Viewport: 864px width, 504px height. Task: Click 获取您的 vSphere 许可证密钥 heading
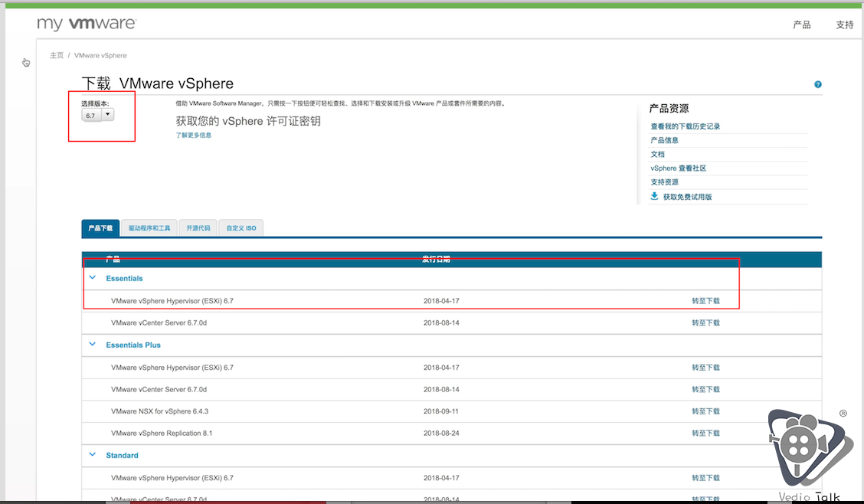click(x=248, y=121)
